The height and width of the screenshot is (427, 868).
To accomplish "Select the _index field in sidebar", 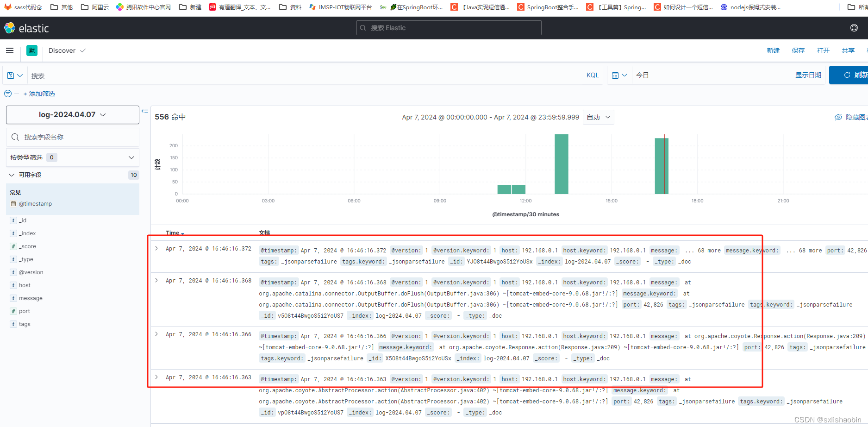I will pos(27,233).
